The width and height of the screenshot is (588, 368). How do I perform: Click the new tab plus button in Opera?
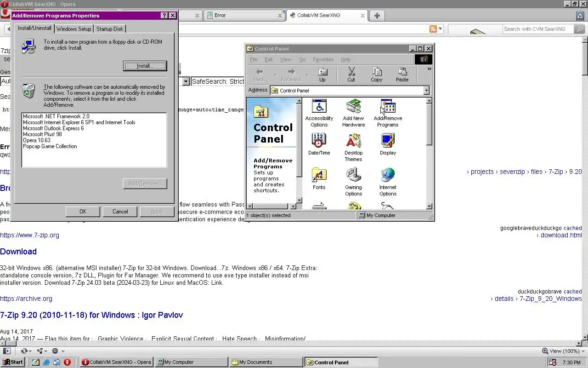(x=377, y=15)
